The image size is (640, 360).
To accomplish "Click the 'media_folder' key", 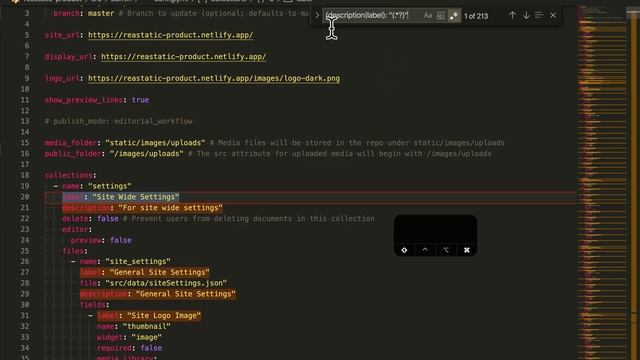I will coord(71,143).
